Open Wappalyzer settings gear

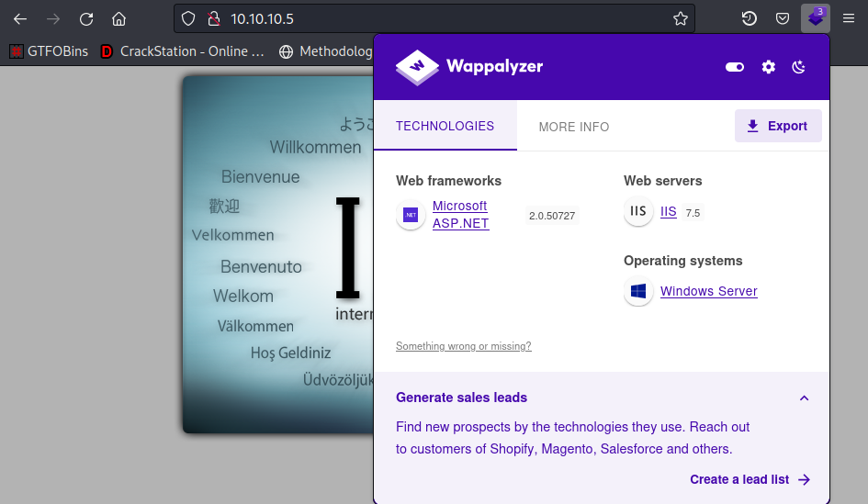pos(769,67)
